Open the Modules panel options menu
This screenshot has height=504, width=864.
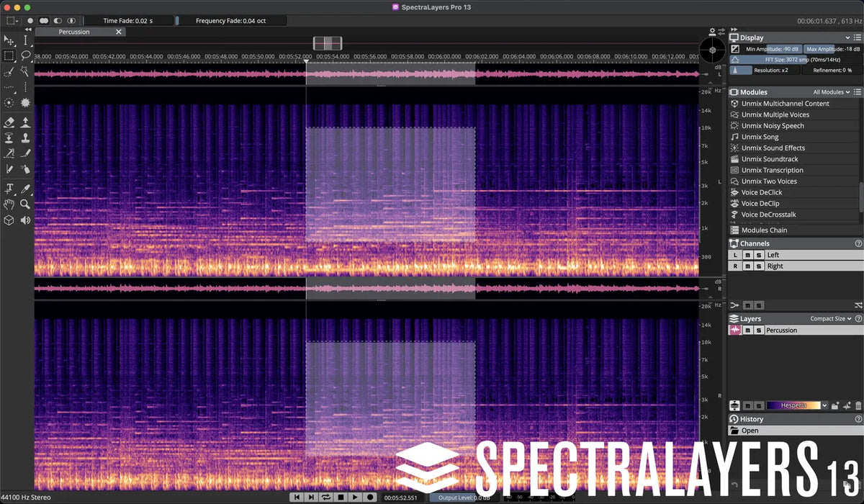click(858, 92)
